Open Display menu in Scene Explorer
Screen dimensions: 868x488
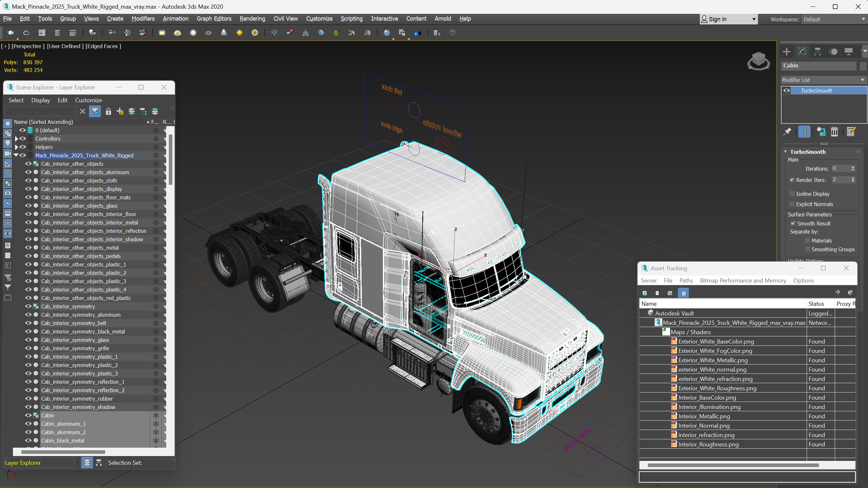click(40, 100)
